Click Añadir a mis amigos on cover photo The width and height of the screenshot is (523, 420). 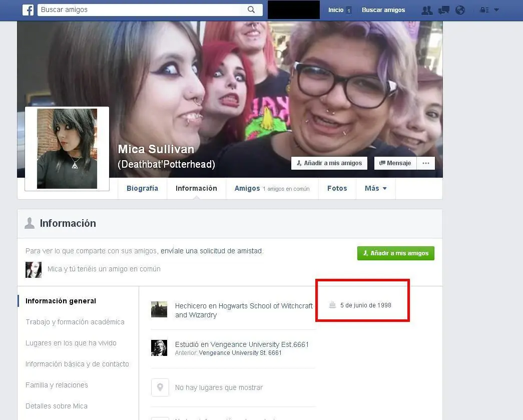coord(329,163)
